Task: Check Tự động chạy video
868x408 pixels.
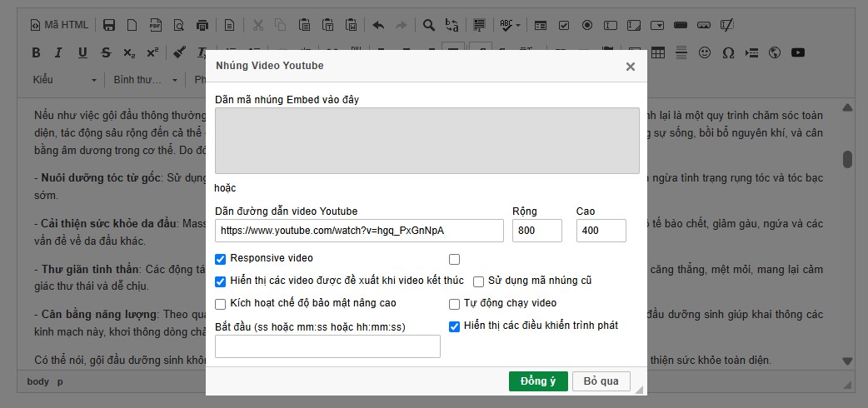Action: (x=455, y=304)
